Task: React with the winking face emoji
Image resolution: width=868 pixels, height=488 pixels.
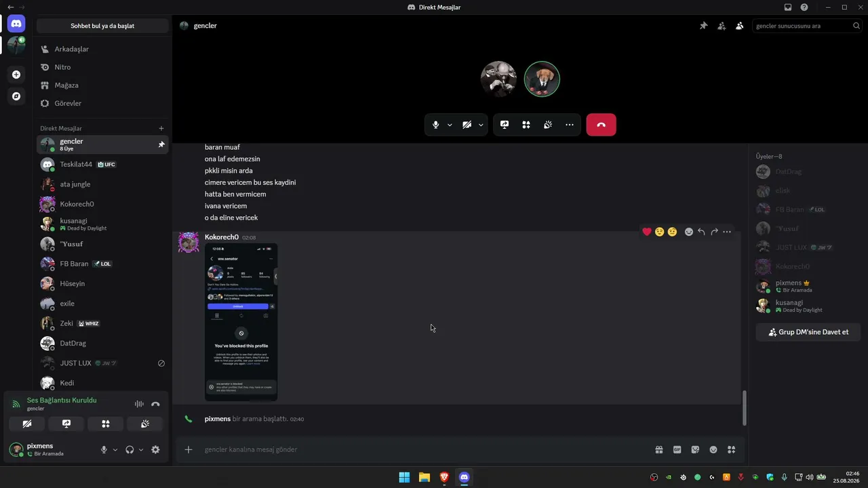Action: [659, 232]
